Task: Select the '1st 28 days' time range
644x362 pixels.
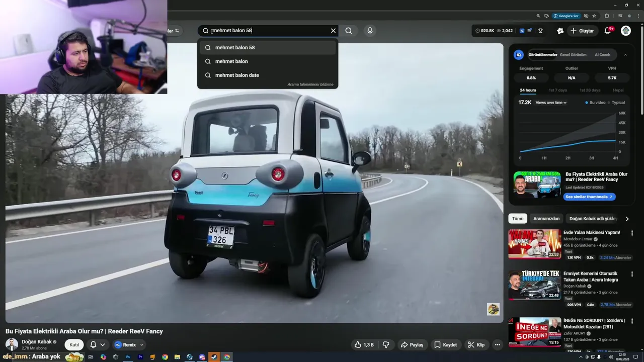Action: pyautogui.click(x=590, y=90)
